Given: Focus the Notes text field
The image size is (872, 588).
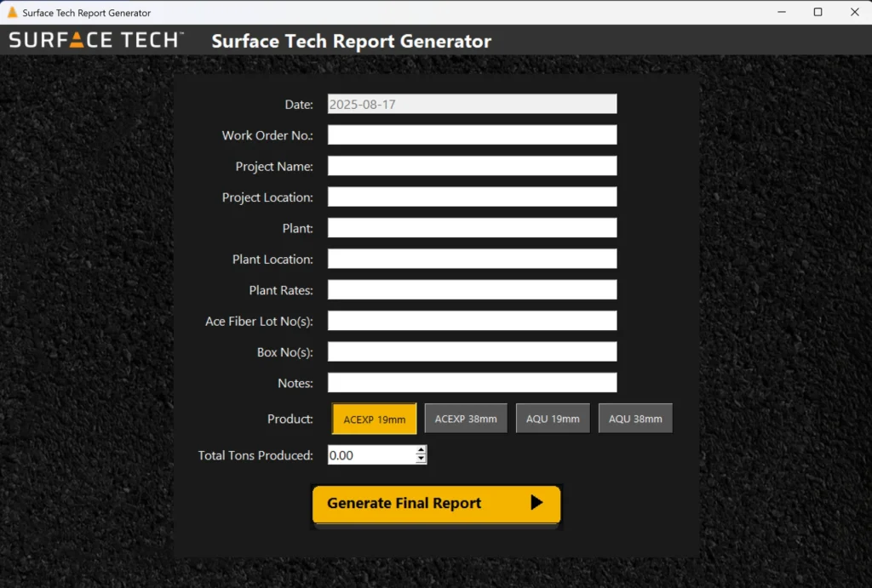Looking at the screenshot, I should click(x=472, y=383).
